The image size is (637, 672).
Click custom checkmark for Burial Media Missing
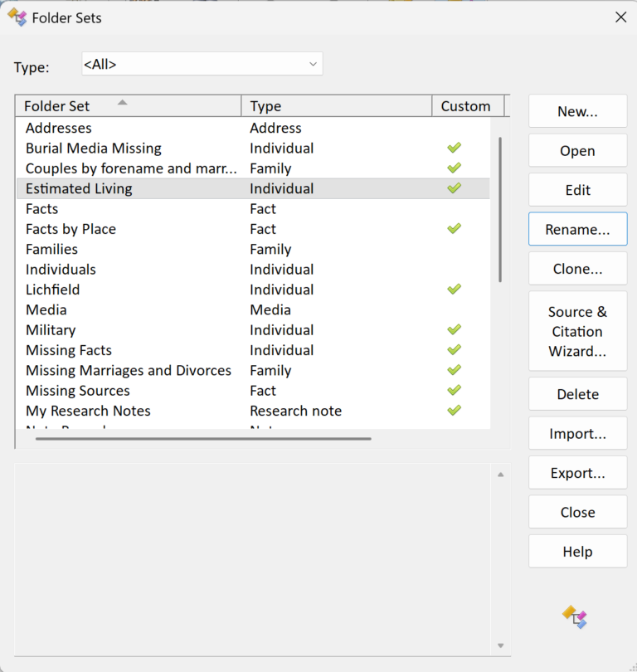(x=454, y=148)
